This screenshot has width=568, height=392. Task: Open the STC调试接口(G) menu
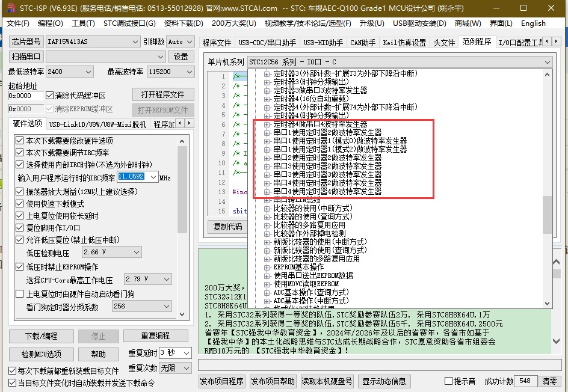pos(129,23)
